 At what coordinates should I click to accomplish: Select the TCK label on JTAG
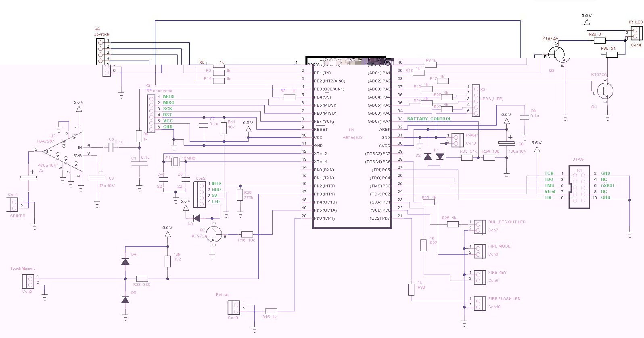[549, 174]
